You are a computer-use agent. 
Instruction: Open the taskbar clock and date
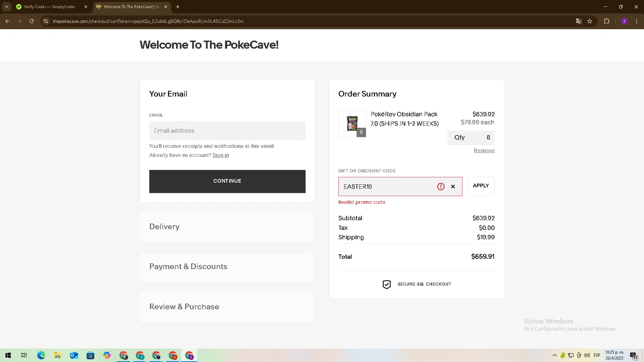614,355
